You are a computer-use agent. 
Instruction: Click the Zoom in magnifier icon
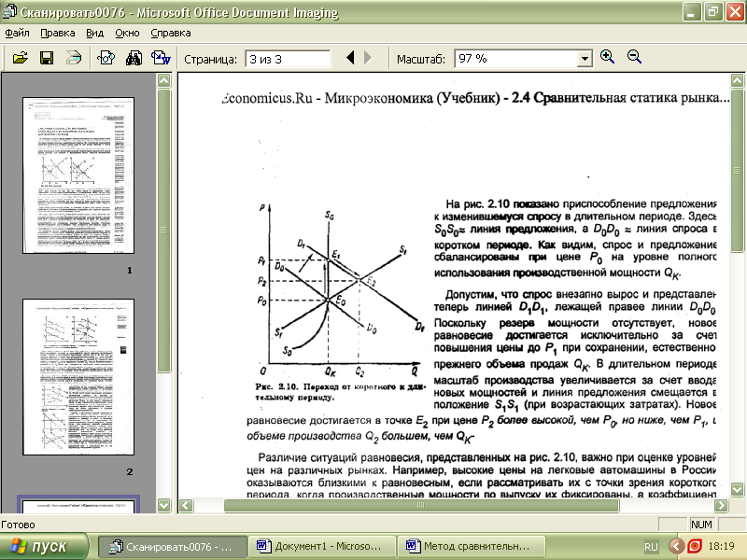coord(607,57)
